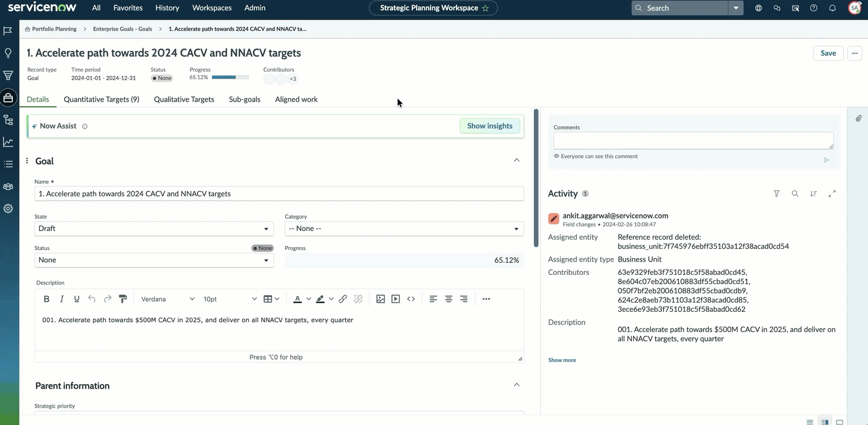Open the Workspaces menu
The width and height of the screenshot is (868, 425).
click(x=212, y=8)
